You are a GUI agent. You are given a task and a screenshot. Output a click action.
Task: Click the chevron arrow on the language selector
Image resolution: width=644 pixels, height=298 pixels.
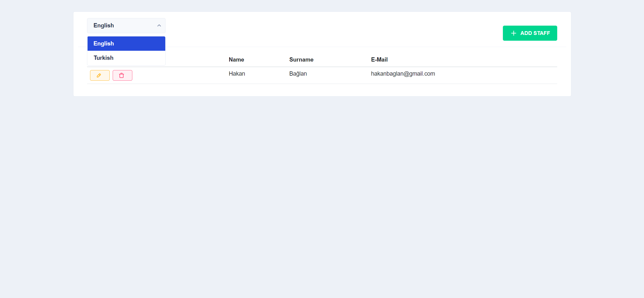pos(159,25)
